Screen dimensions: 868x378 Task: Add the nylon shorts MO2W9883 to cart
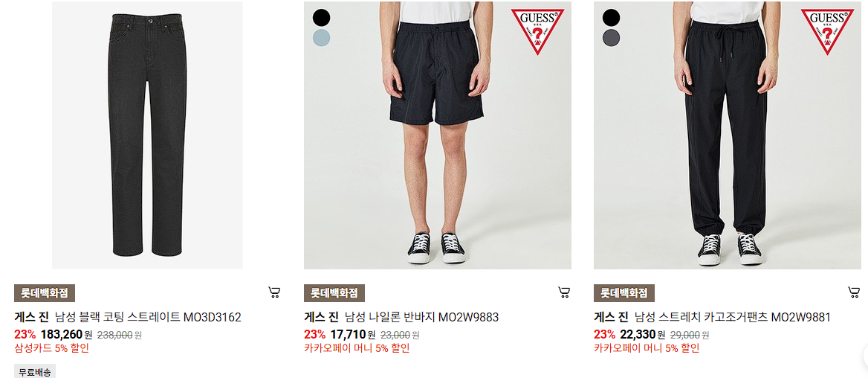point(564,292)
